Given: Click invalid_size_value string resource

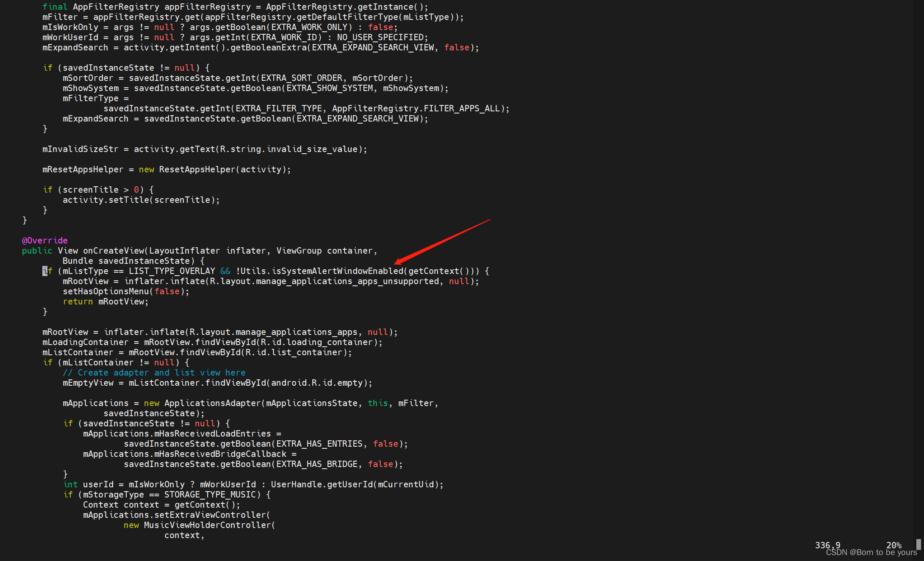Looking at the screenshot, I should click(312, 149).
